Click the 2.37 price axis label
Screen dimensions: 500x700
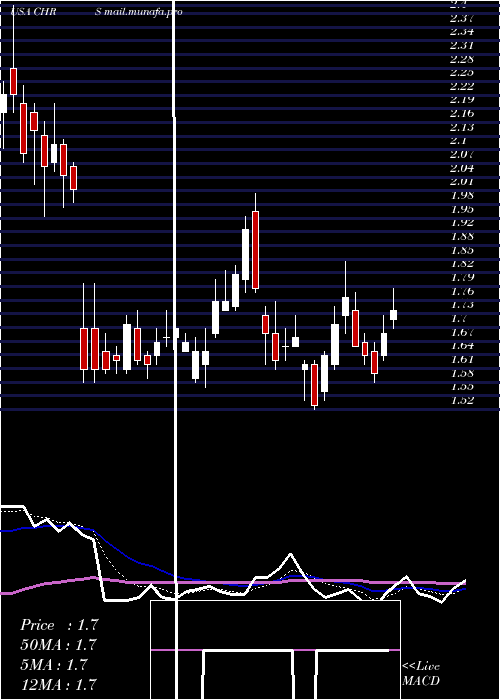[462, 18]
